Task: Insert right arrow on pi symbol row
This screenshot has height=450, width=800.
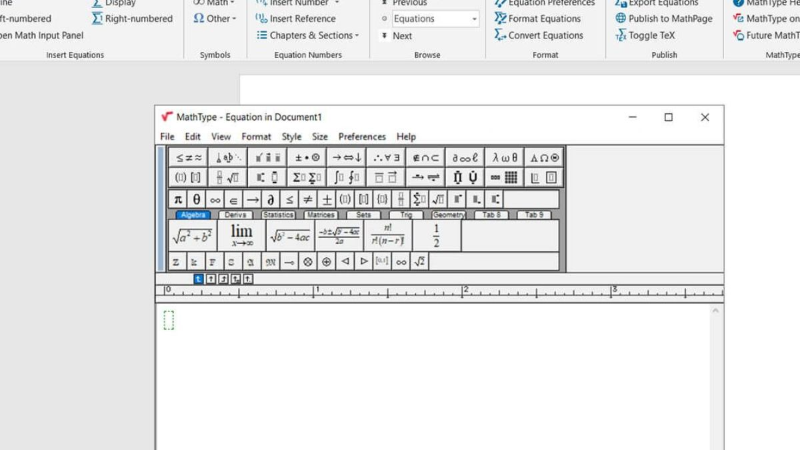Action: 252,199
